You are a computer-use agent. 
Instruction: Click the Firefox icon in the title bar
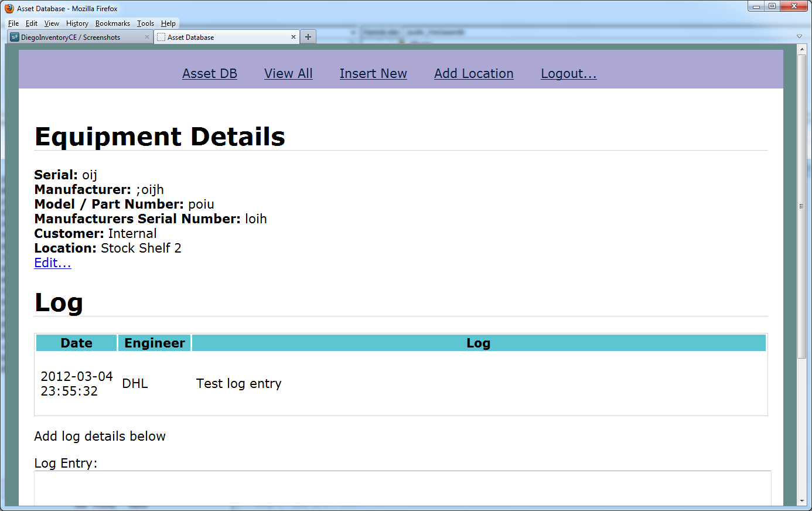tap(8, 8)
